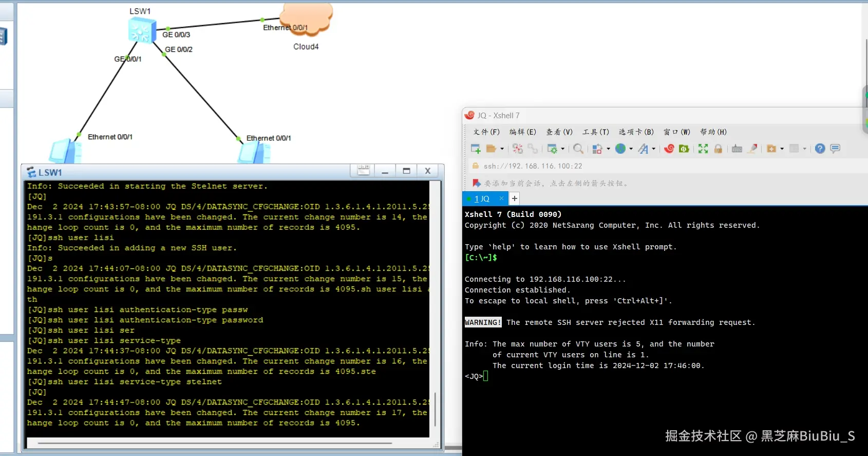Click the Open Session folder icon in Xshell
Image resolution: width=868 pixels, height=456 pixels.
(492, 149)
